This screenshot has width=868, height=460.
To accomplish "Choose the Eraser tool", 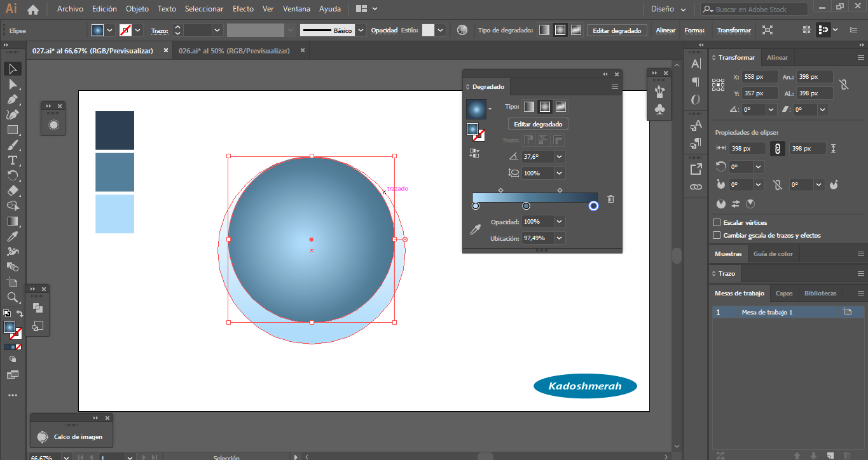I will [12, 191].
